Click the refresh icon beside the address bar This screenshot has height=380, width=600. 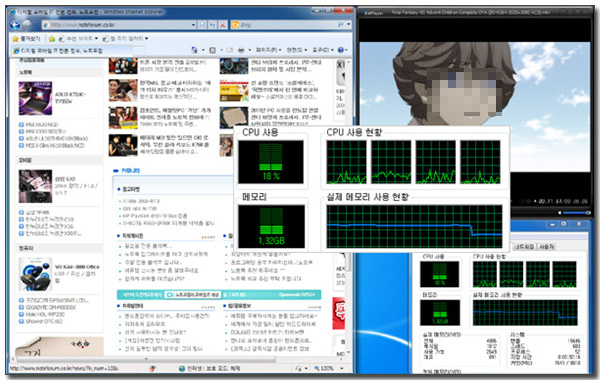(212, 25)
